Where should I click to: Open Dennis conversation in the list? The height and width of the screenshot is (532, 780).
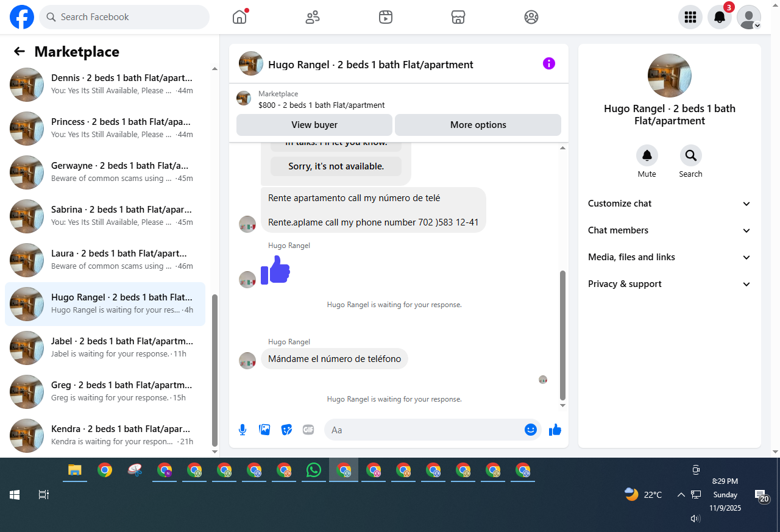click(105, 85)
